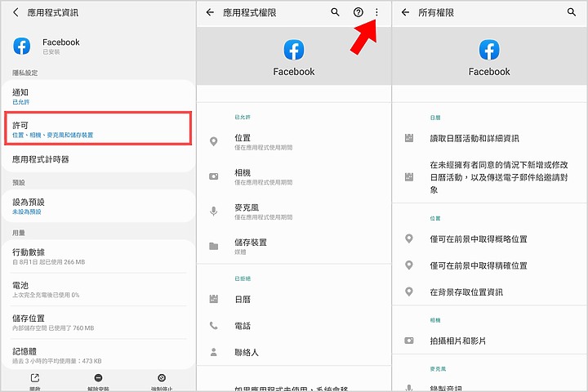
Task: Tap Facebook icon in app info screen
Action: pyautogui.click(x=22, y=46)
